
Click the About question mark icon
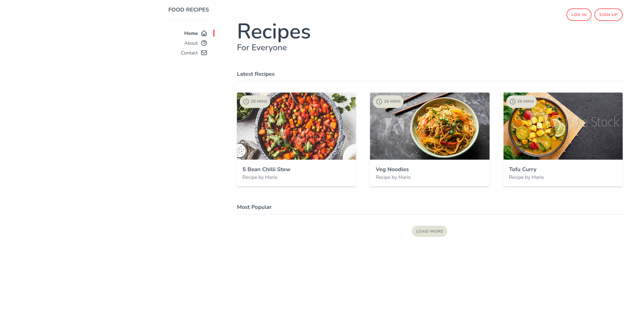point(204,43)
